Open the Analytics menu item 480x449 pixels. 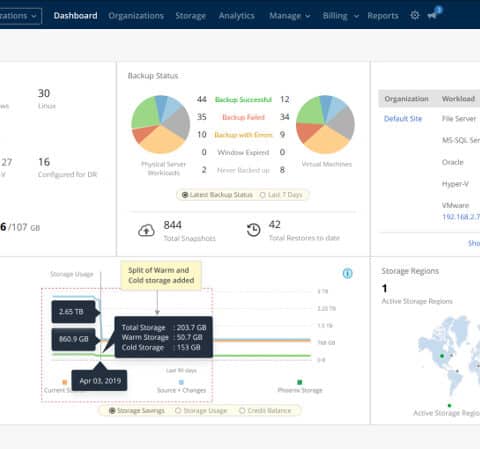[x=237, y=16]
